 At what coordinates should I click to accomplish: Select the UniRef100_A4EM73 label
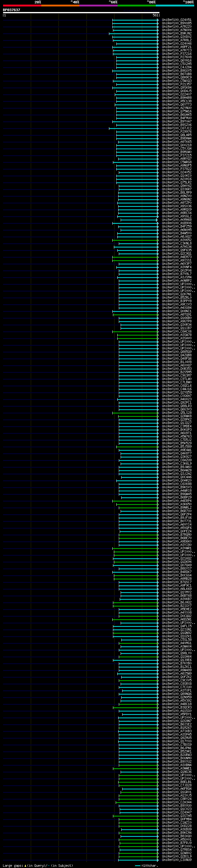pos(177,257)
